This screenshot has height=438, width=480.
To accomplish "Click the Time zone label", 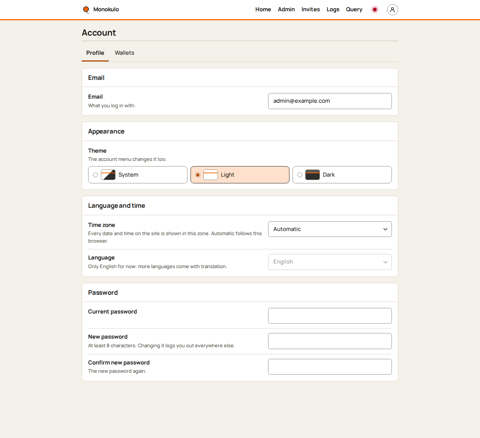I will pyautogui.click(x=101, y=225).
